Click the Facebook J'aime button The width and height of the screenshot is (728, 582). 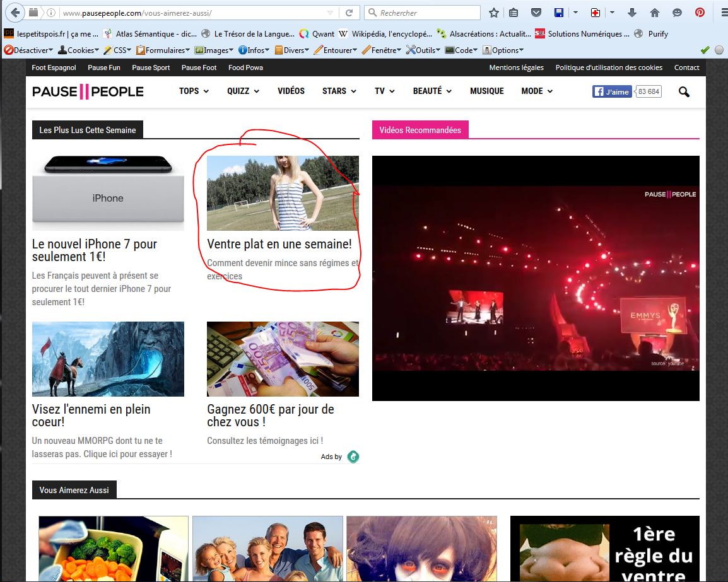612,91
